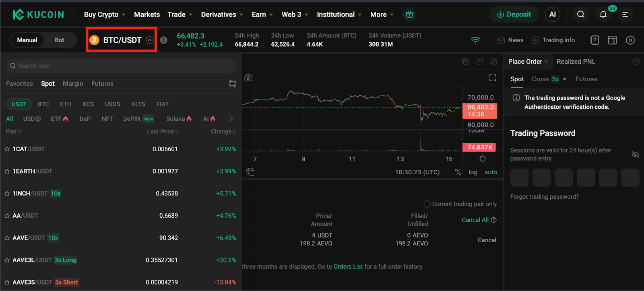Open chart settings gear icon

tap(482, 159)
